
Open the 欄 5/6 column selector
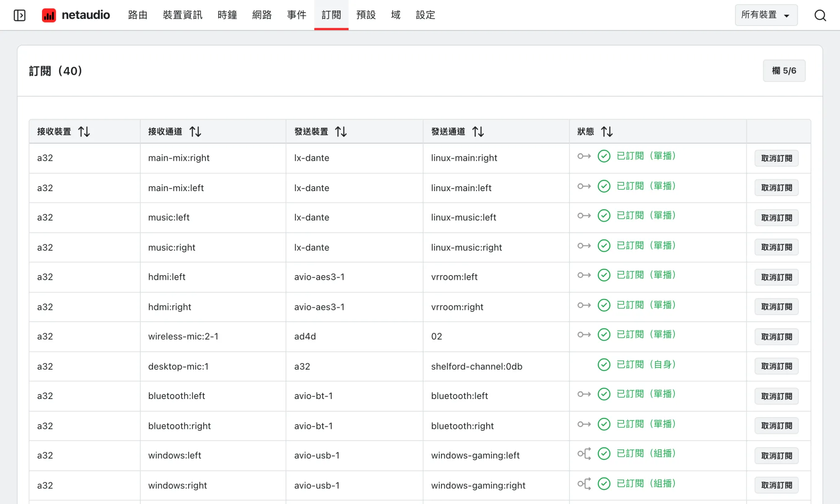pos(784,71)
